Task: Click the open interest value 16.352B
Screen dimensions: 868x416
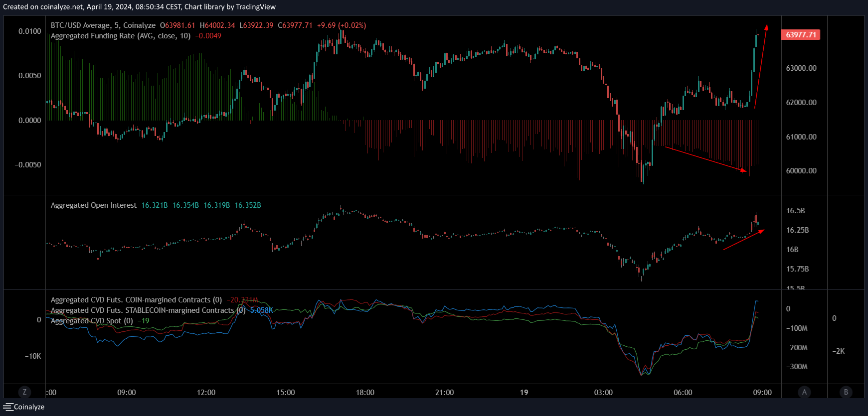Action: click(248, 205)
